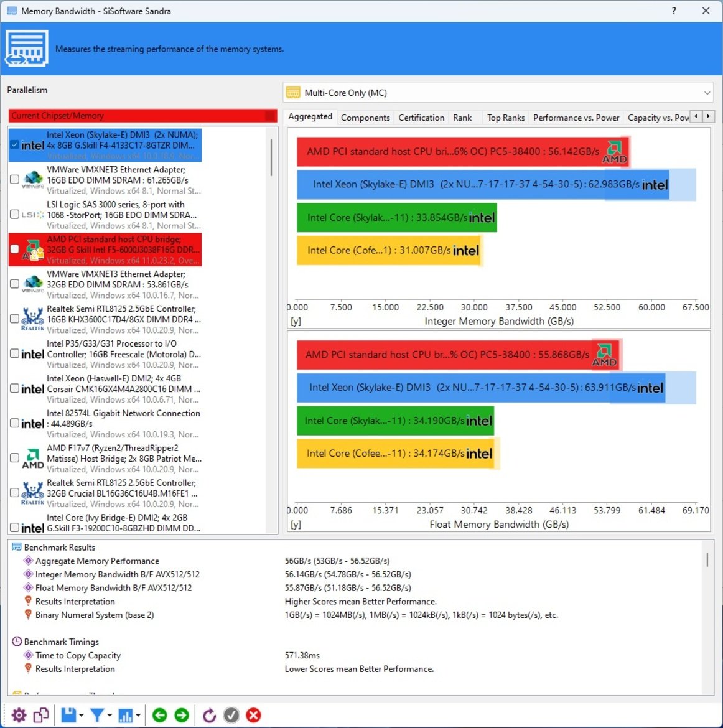The image size is (723, 728).
Task: Click the LSI logo beside SAS 3000 entry
Action: coord(32,215)
